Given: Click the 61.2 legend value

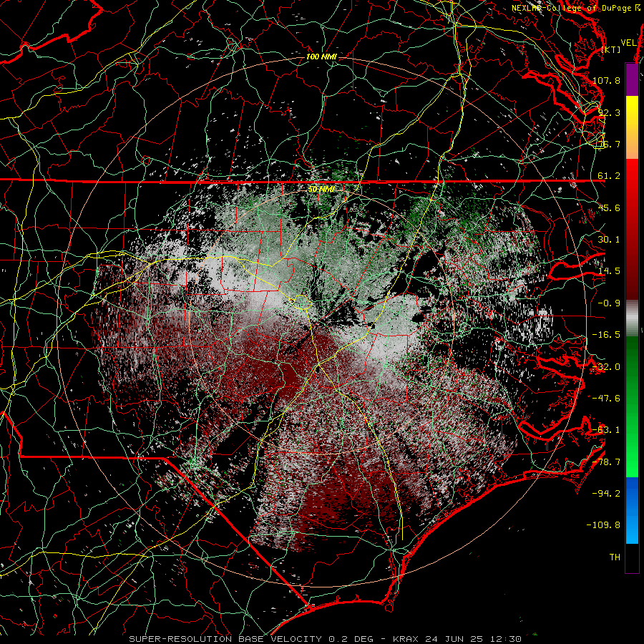Looking at the screenshot, I should coord(609,176).
